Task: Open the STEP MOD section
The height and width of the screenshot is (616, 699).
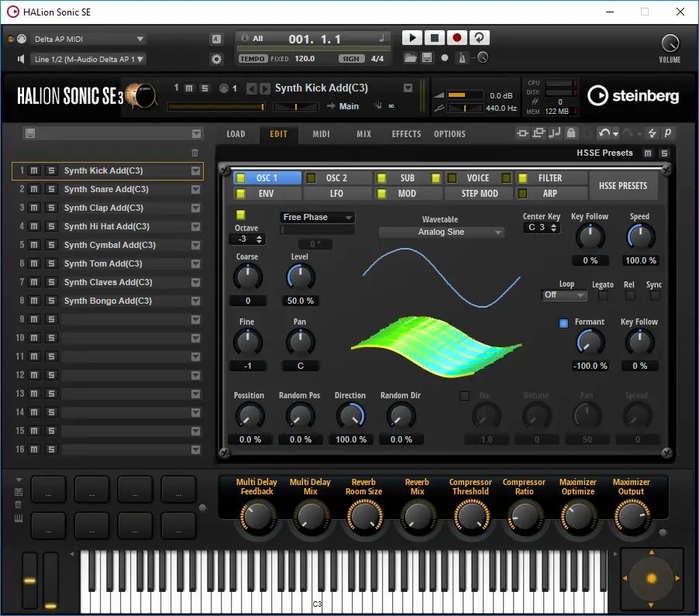Action: point(480,194)
